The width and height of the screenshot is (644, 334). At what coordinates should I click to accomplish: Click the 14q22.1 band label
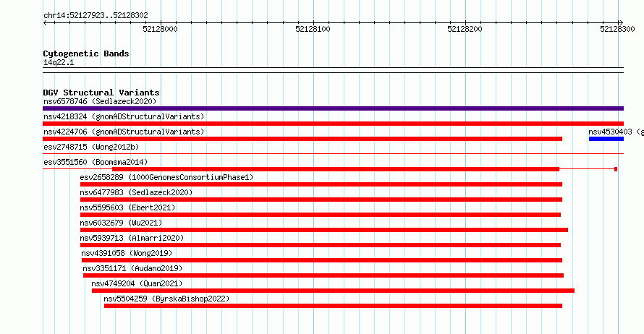(59, 62)
